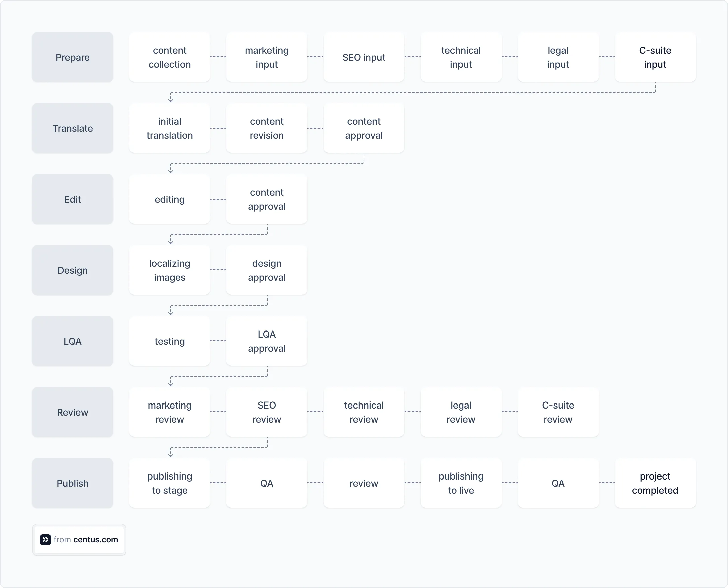This screenshot has height=588, width=728.
Task: Open the legal input step
Action: point(558,57)
